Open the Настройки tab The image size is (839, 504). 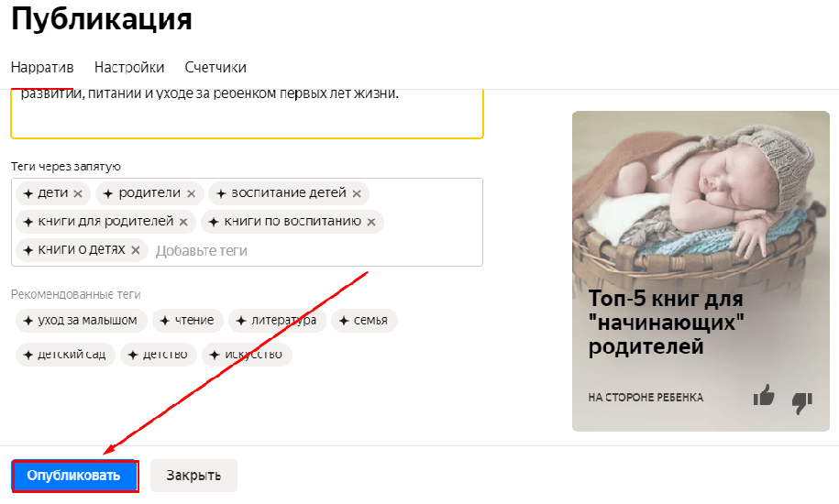tap(129, 67)
